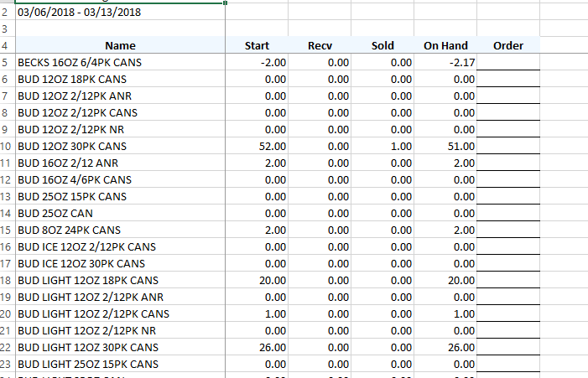Select the 26.00 Start value for BUD LIGHT 30PK
Screen dimensions: 588x378
(x=257, y=347)
